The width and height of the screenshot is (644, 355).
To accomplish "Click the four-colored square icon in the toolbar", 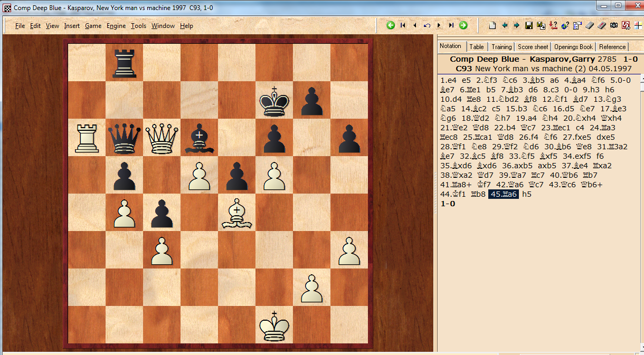I will (x=638, y=25).
